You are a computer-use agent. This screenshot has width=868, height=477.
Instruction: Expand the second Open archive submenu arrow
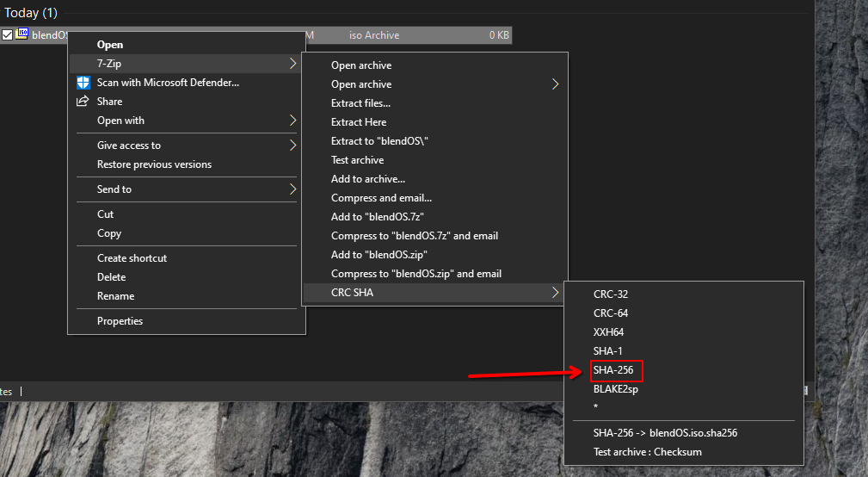tap(556, 84)
